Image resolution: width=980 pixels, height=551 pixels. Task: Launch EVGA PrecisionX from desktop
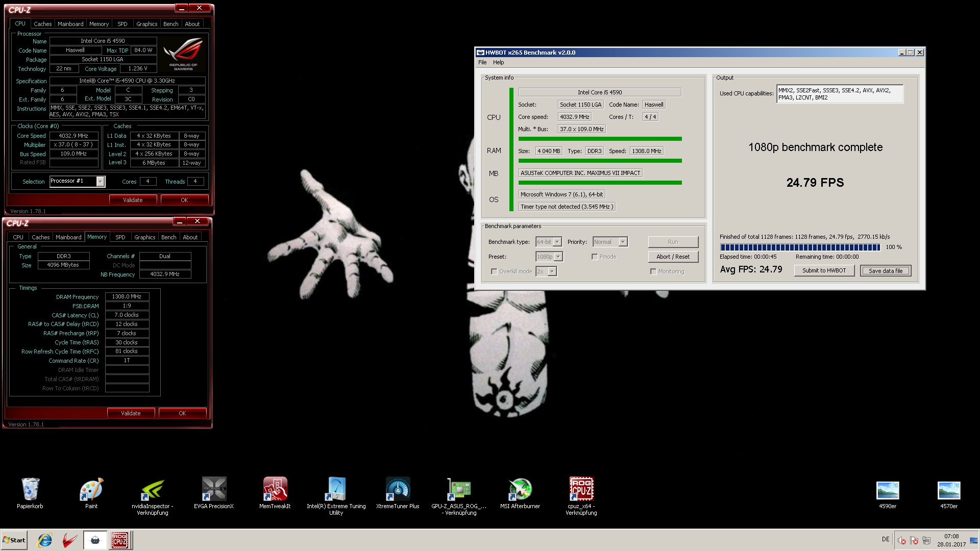214,493
